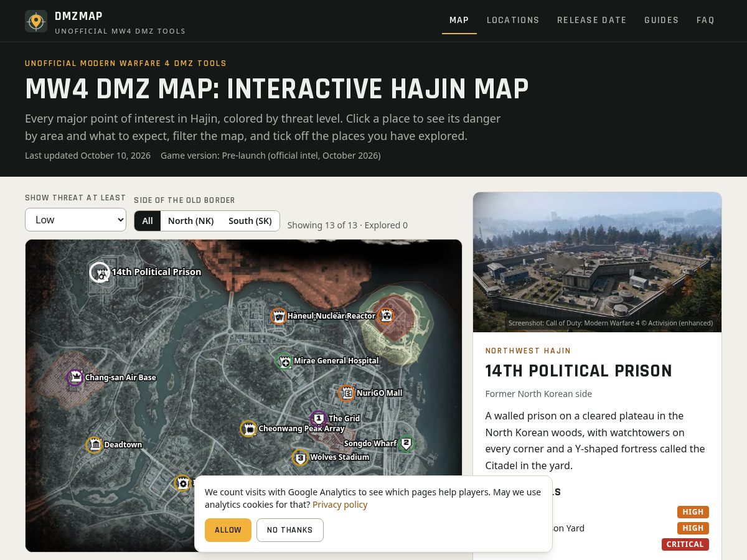Select The Grid map marker

319,419
